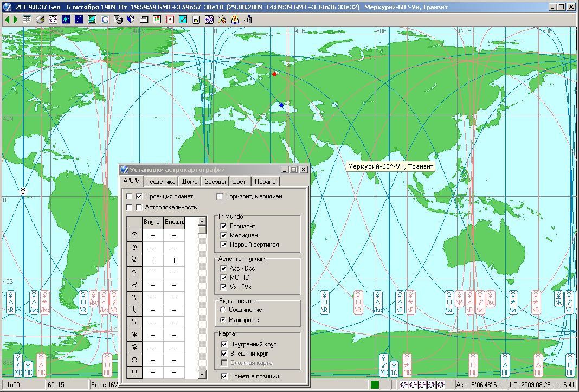Click Mercury's Внутр. column cell in planet table
Screen dimensions: 579x392
[152, 261]
